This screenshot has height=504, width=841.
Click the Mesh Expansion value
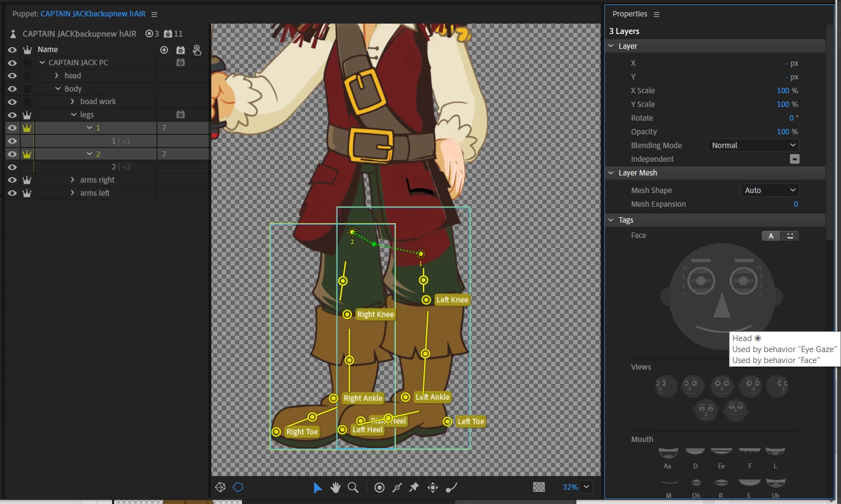796,204
